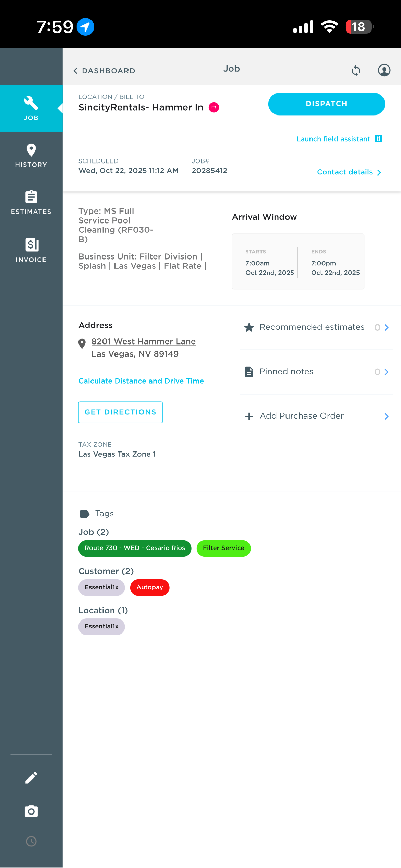Image resolution: width=401 pixels, height=868 pixels.
Task: Tap the red Autopay tag
Action: tap(150, 587)
